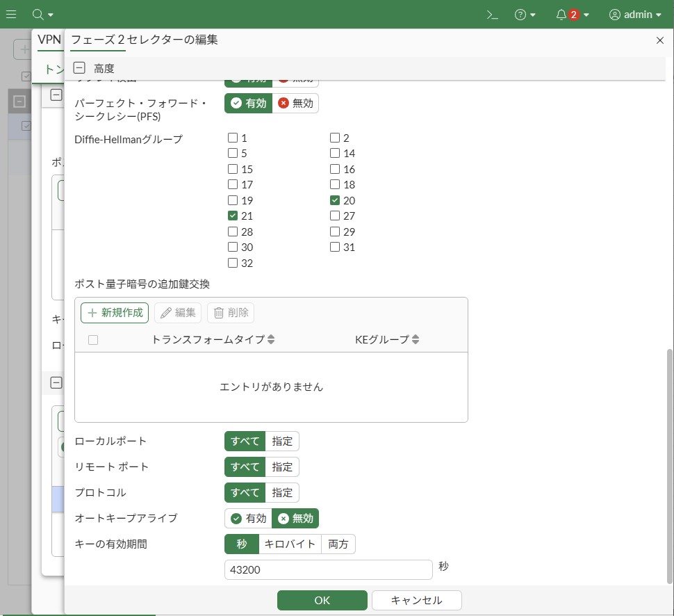674x616 pixels.
Task: Click the admin user account icon
Action: (615, 15)
